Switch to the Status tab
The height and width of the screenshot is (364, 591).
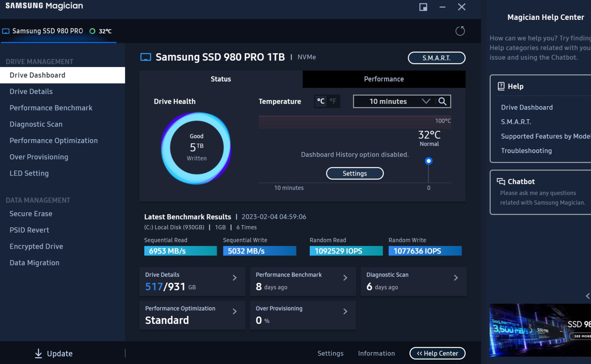coord(221,79)
